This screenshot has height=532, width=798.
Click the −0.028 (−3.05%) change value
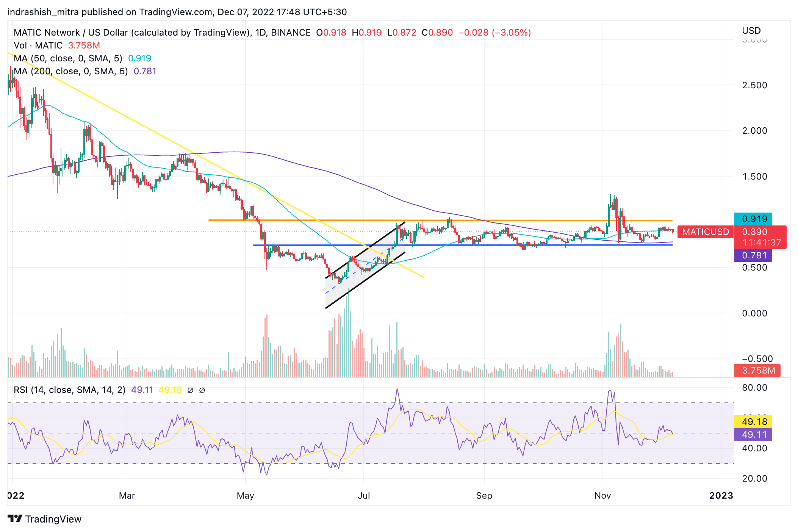(494, 33)
